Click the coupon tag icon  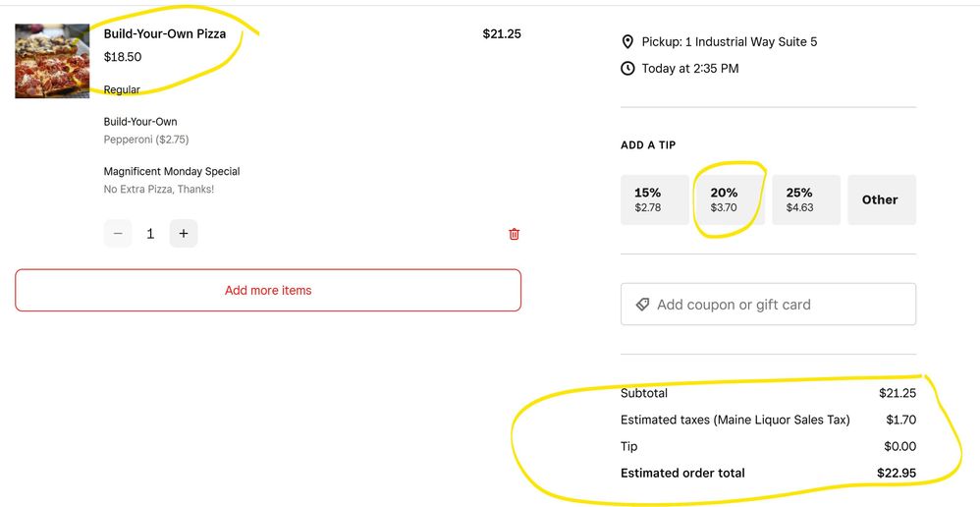(642, 305)
